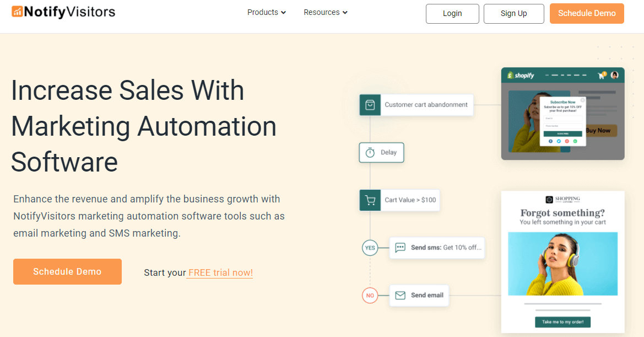Click the WhatsApp icon in Subscribe popup

[575, 141]
